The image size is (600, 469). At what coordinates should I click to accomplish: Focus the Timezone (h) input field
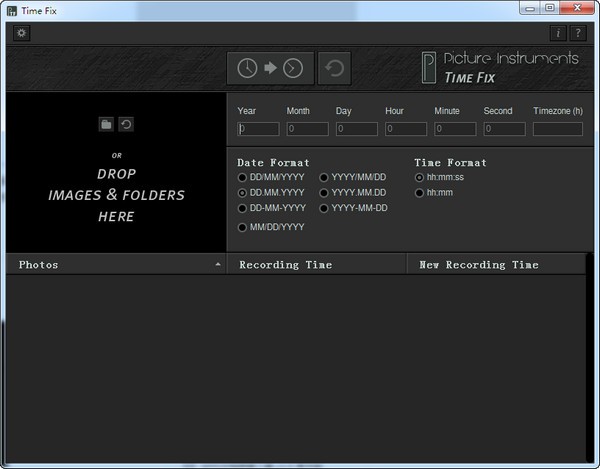tap(557, 129)
